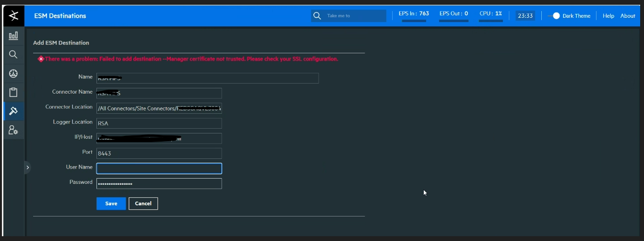Open the search magnifier sidebar icon

click(13, 54)
